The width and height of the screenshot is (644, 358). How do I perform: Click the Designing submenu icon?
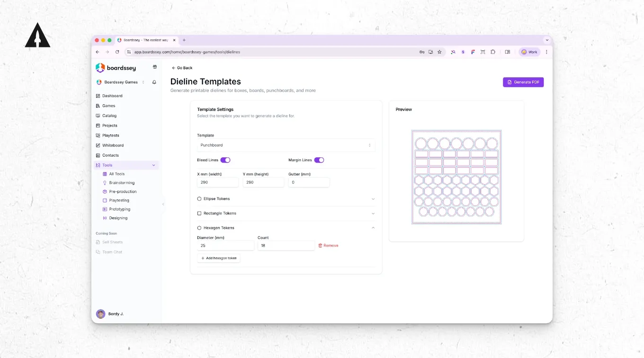tap(105, 218)
